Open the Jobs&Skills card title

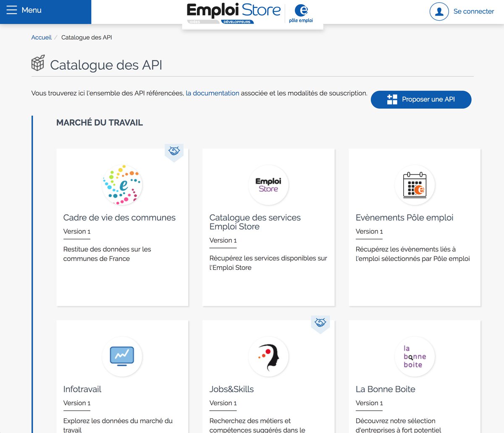tap(231, 389)
